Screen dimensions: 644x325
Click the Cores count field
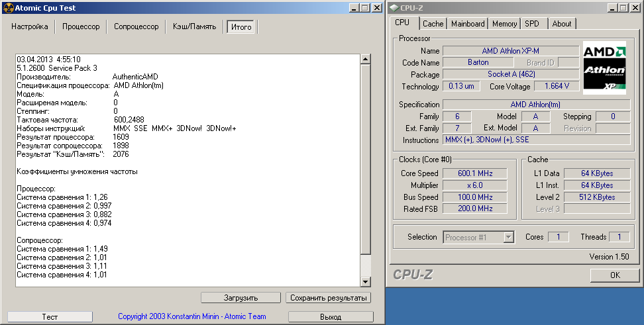[558, 237]
